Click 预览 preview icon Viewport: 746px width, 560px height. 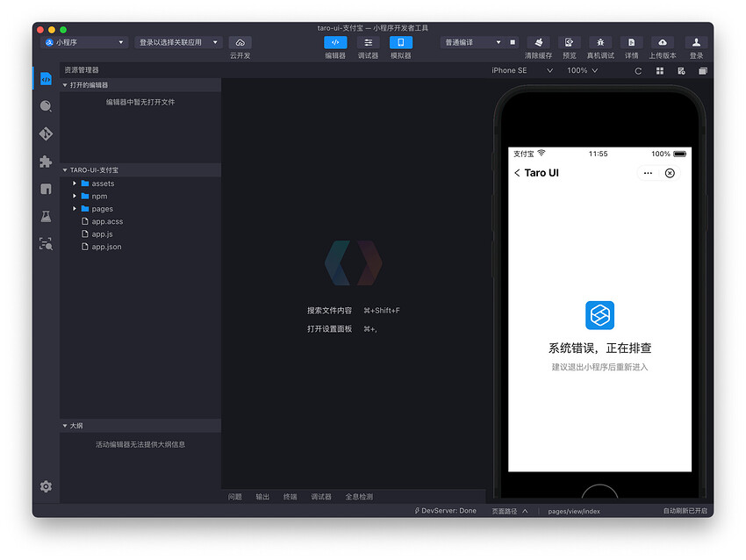click(569, 42)
